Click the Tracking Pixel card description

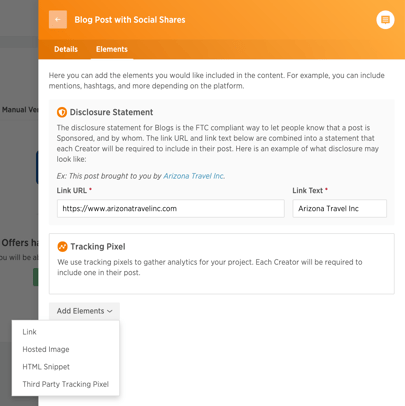click(x=210, y=267)
